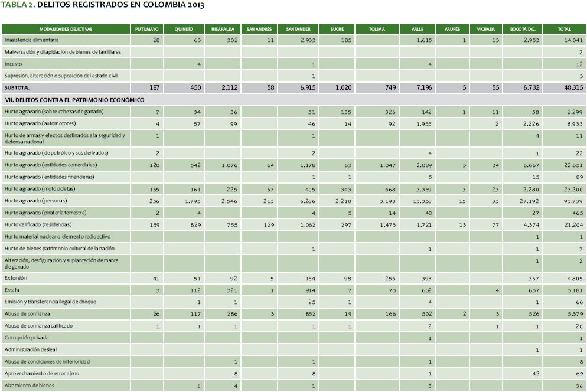
Task: Select the VALLE column header
Action: point(418,29)
